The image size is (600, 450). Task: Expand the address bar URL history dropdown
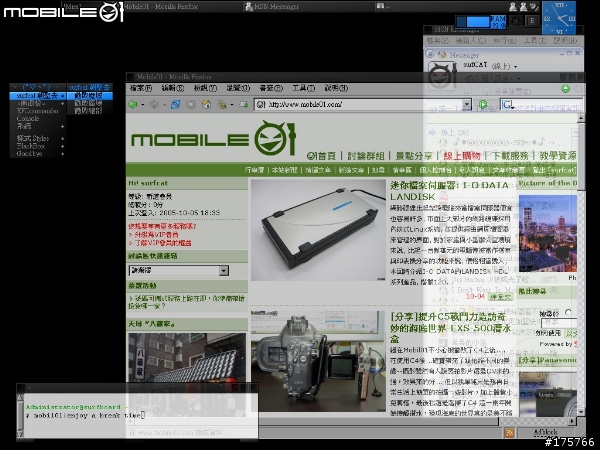466,104
